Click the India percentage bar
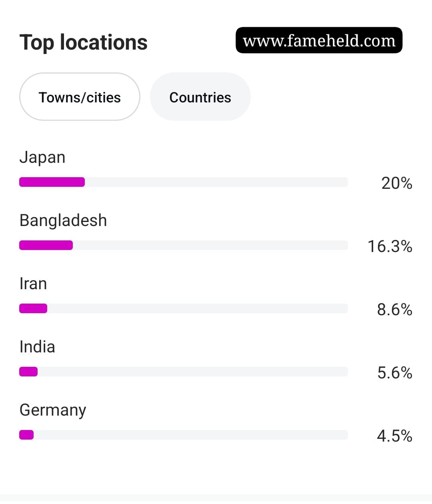Image resolution: width=432 pixels, height=504 pixels. 184,372
